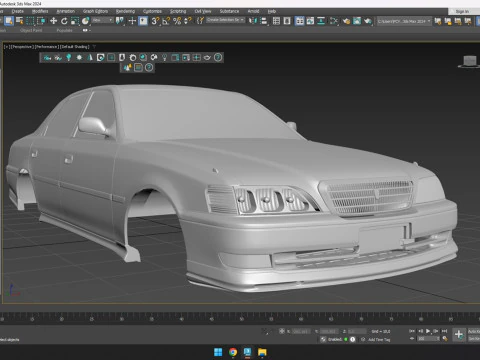480x360 pixels.
Task: Click the question mark help icon in viewport toolbar
Action: [218, 57]
